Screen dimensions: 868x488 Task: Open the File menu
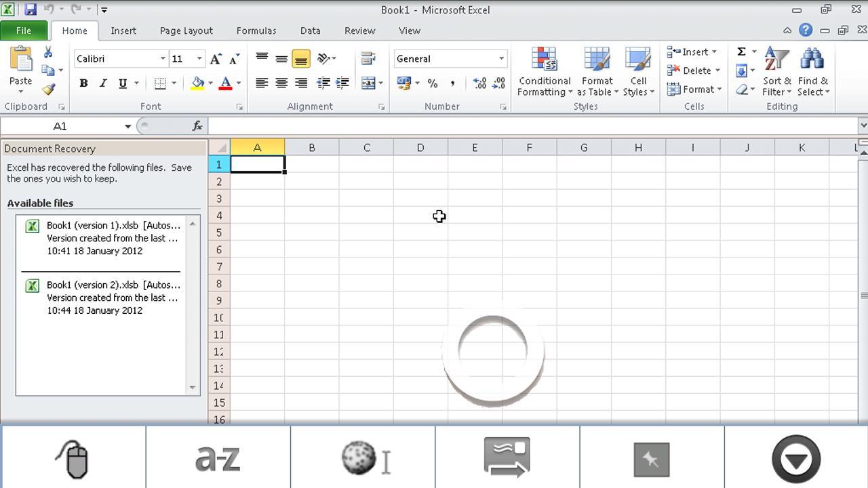click(x=24, y=30)
